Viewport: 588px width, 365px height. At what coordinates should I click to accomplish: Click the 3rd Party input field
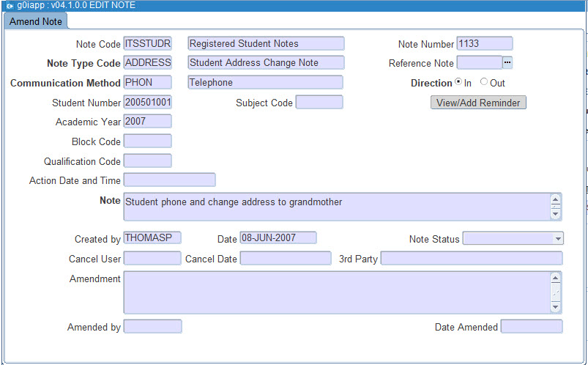click(471, 258)
